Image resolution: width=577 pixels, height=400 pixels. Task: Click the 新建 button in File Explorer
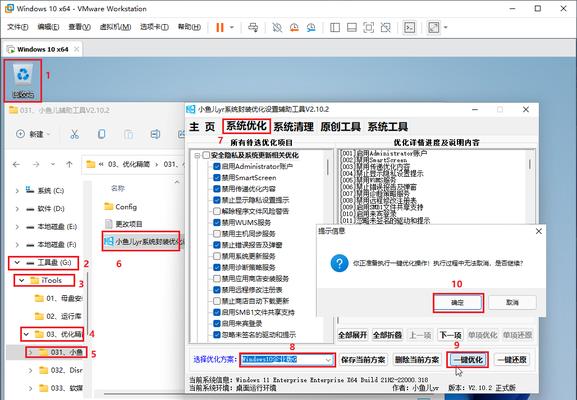32,134
